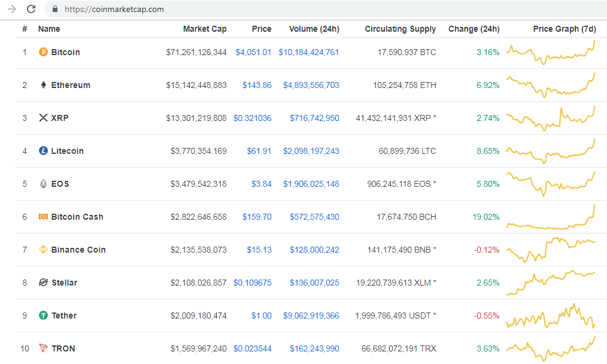
Task: Click the Tether logo icon
Action: (43, 316)
